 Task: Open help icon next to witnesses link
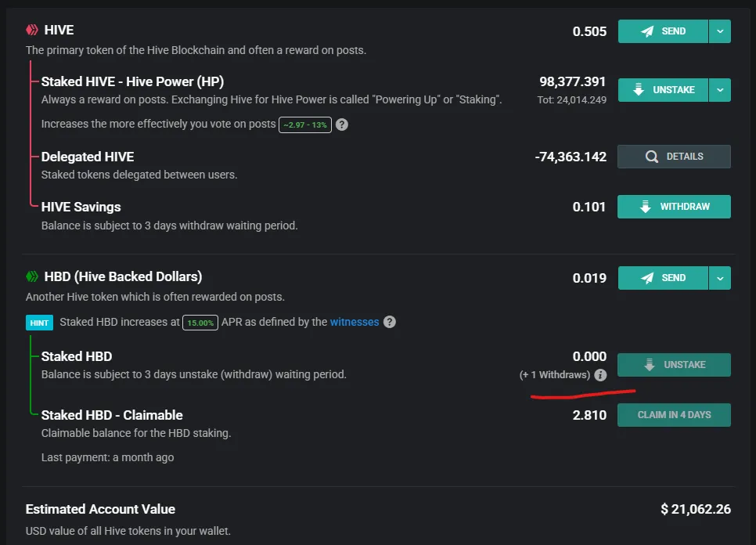[390, 322]
